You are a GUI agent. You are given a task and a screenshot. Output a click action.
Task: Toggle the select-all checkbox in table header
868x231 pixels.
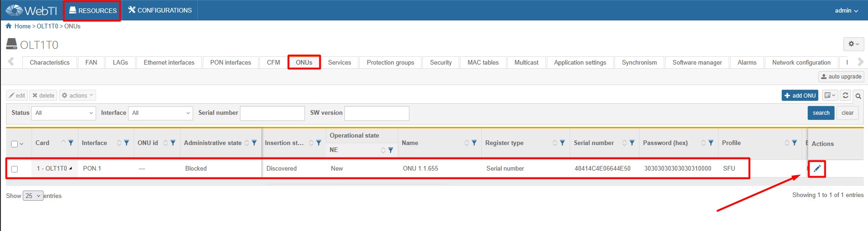coord(14,144)
